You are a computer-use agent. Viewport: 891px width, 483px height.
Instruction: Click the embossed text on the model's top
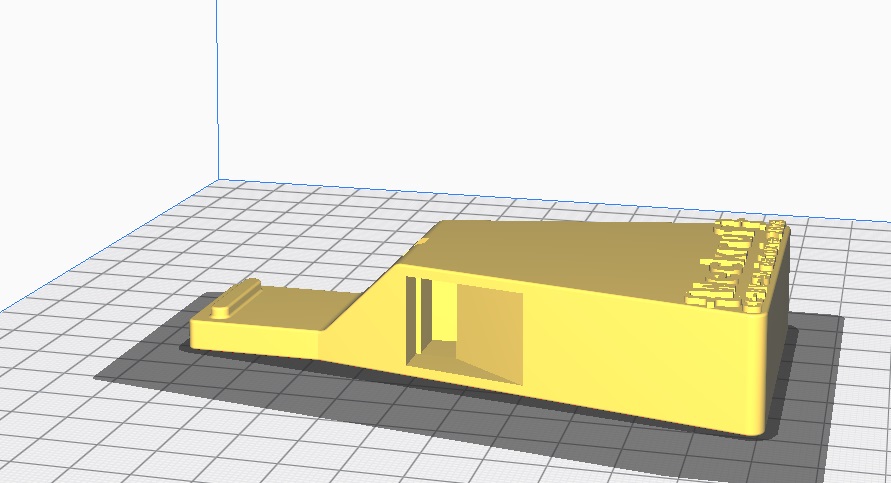[735, 265]
